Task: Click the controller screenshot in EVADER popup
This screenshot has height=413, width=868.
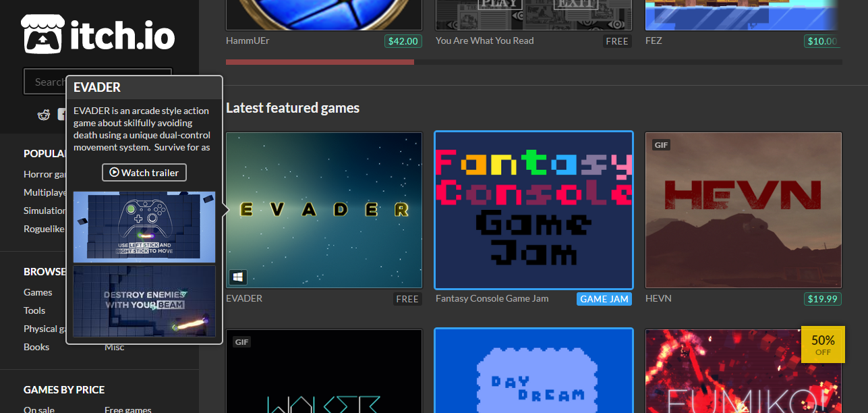Action: tap(144, 227)
